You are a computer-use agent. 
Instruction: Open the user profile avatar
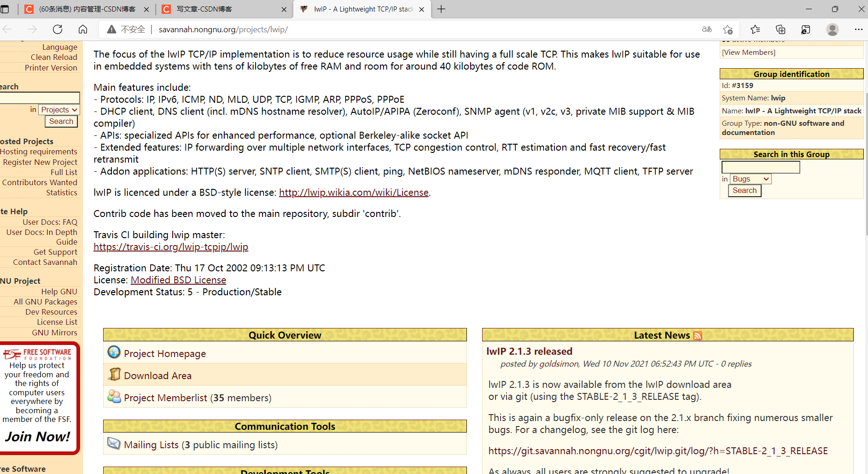coord(832,29)
